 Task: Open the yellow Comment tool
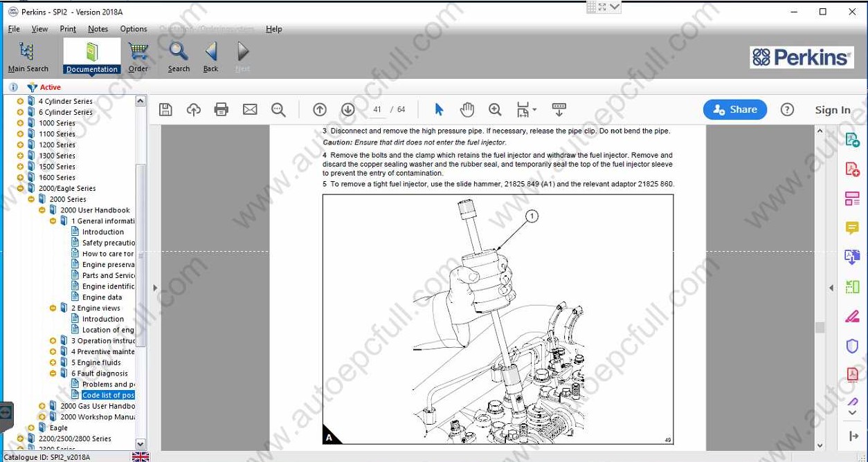tap(852, 228)
